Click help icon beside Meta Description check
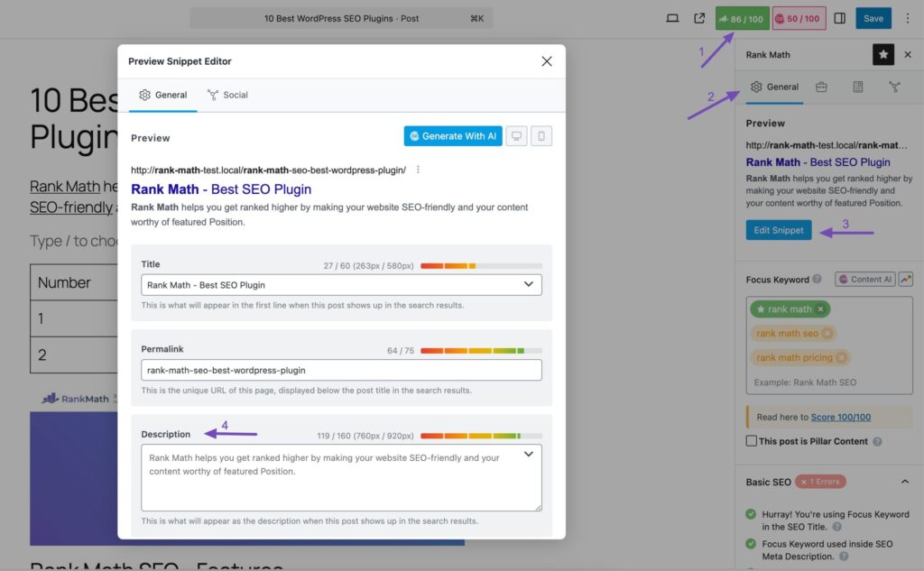 point(844,557)
